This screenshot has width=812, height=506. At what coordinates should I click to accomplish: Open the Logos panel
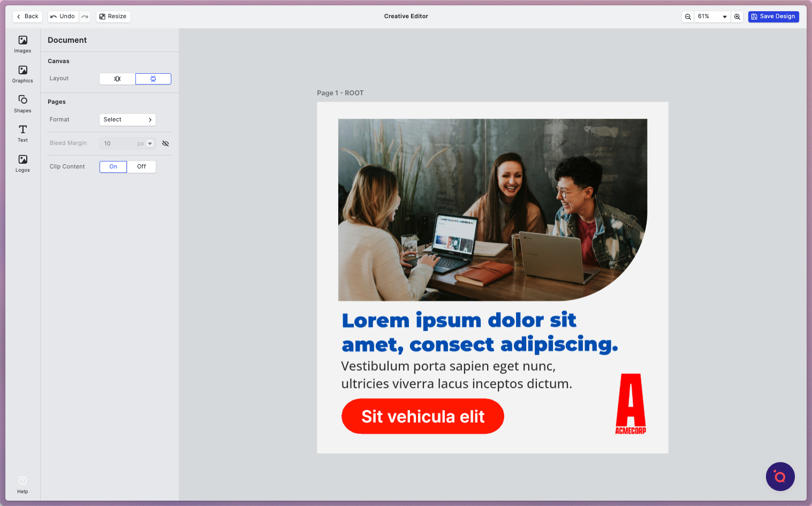[22, 163]
